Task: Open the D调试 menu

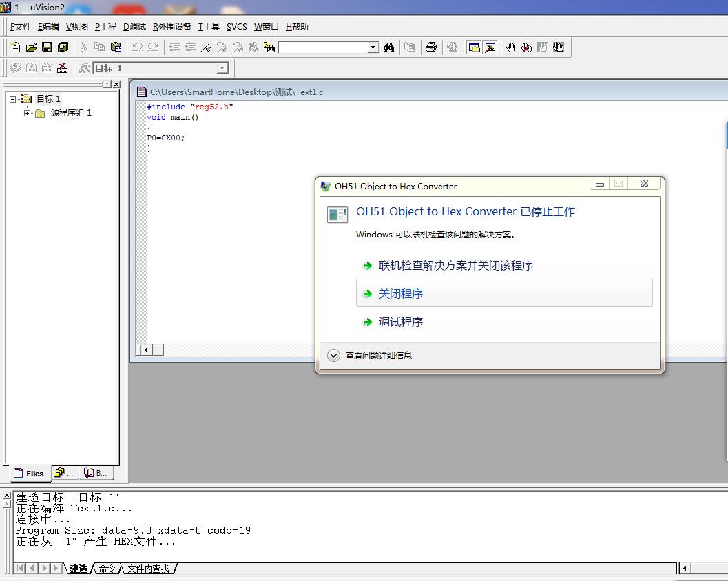Action: (x=134, y=27)
